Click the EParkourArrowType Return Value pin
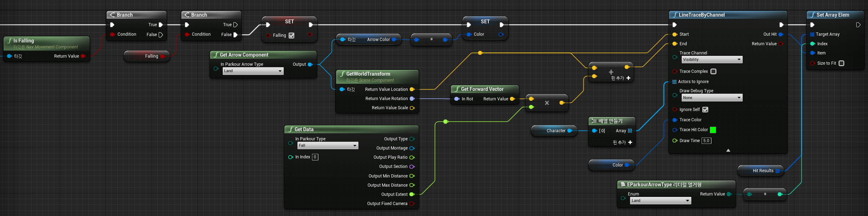This screenshot has width=868, height=216. [x=729, y=194]
